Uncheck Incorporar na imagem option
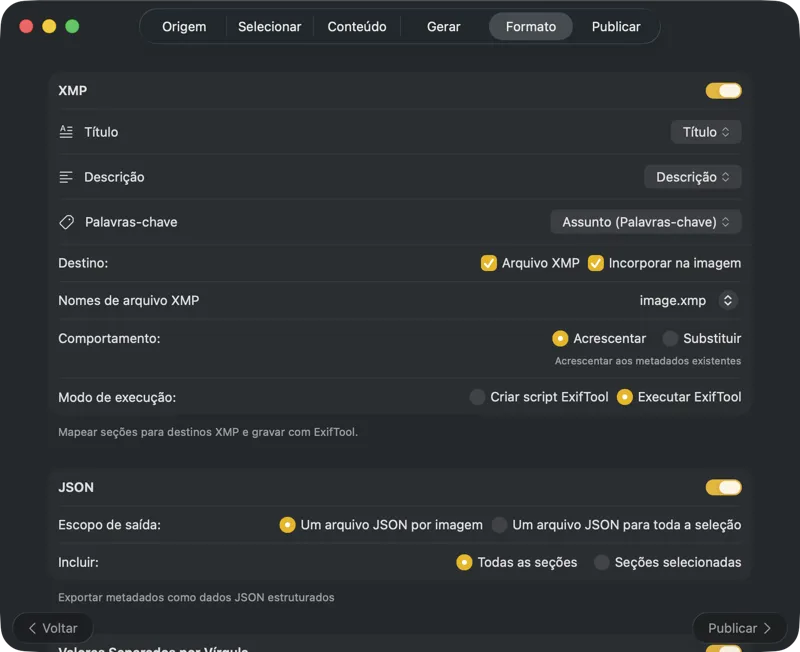800x652 pixels. point(596,263)
